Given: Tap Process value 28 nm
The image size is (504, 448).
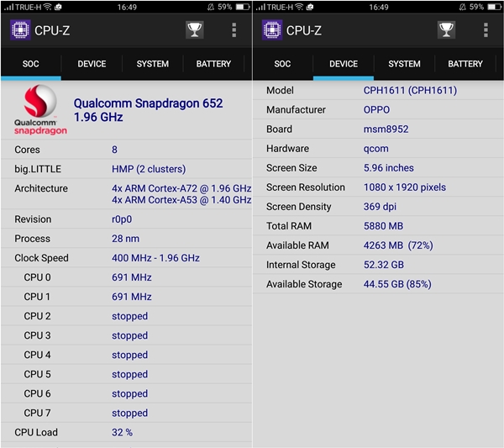Looking at the screenshot, I should [126, 239].
